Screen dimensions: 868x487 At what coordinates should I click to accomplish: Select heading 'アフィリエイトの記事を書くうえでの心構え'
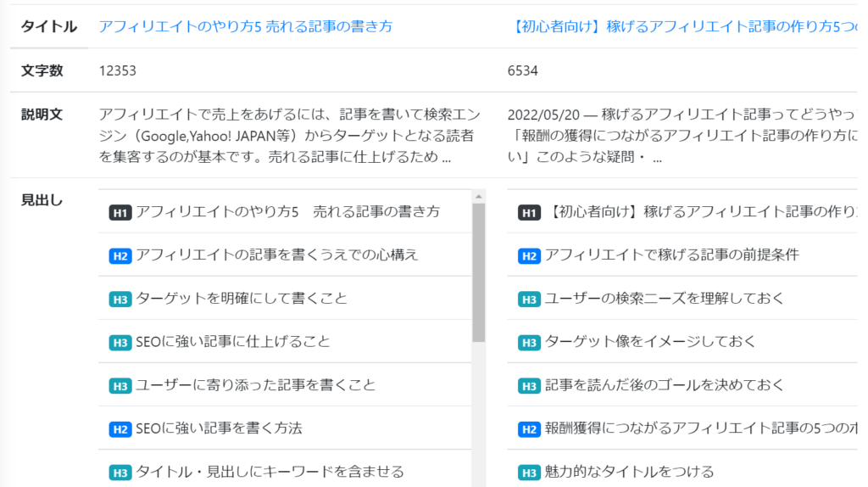click(x=277, y=255)
